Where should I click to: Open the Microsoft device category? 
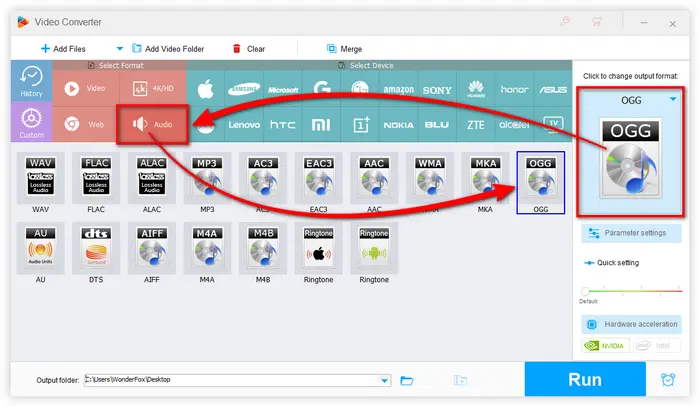[283, 89]
